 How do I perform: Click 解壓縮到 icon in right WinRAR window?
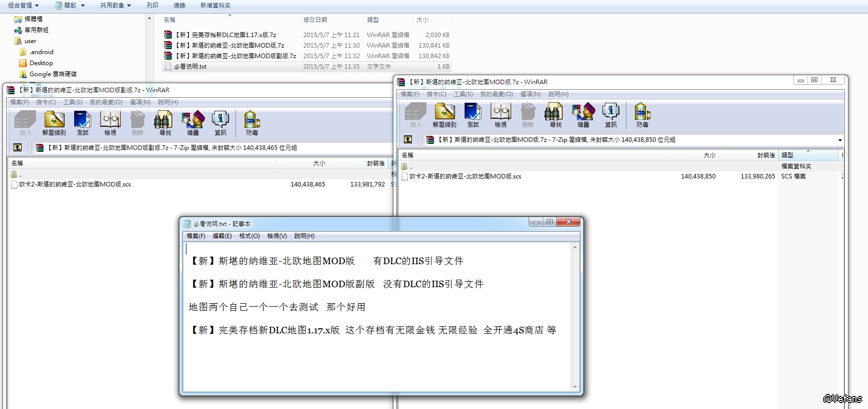coord(445,115)
